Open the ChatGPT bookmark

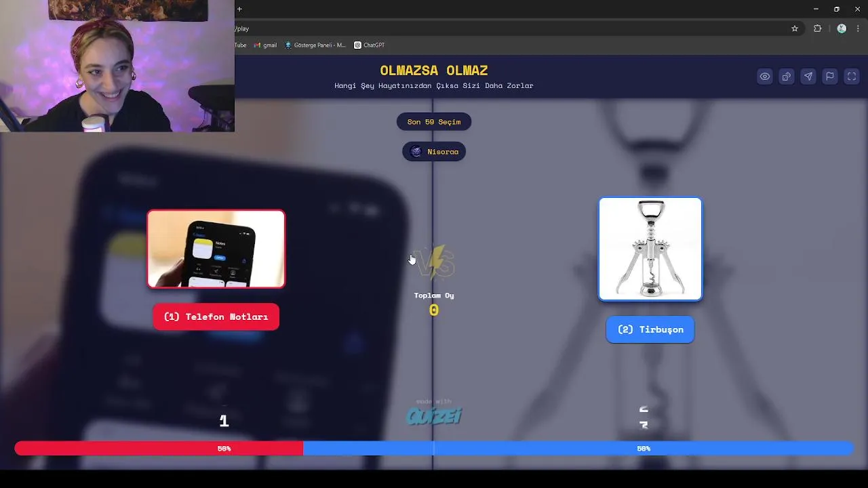tap(370, 45)
